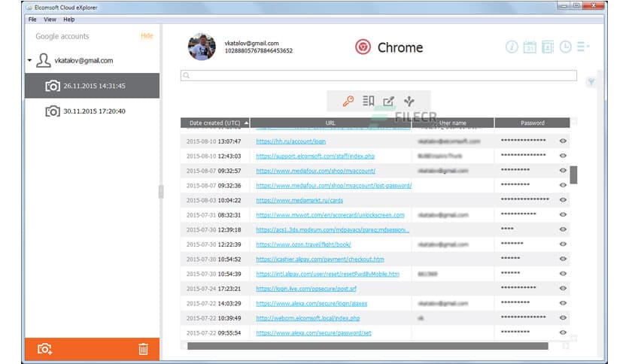Reveal password for ozon.travel flight book row
The width and height of the screenshot is (629, 364).
click(563, 244)
